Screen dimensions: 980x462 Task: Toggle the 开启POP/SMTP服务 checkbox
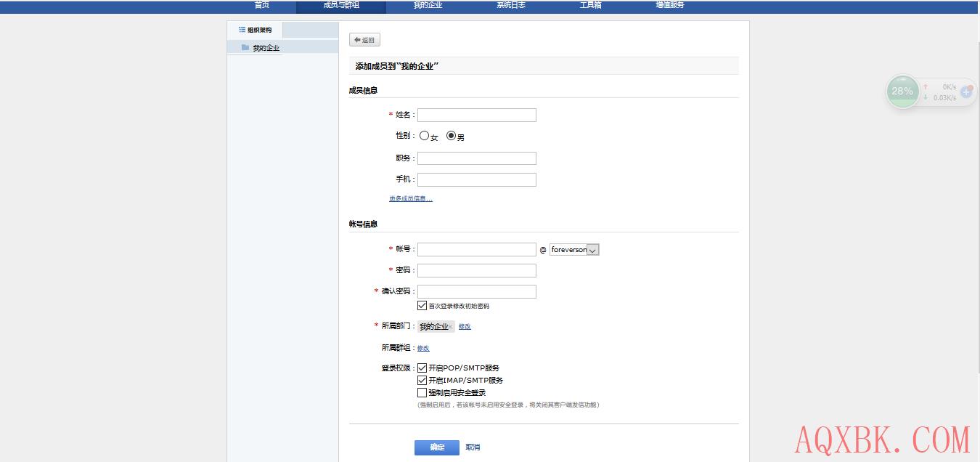coord(422,368)
